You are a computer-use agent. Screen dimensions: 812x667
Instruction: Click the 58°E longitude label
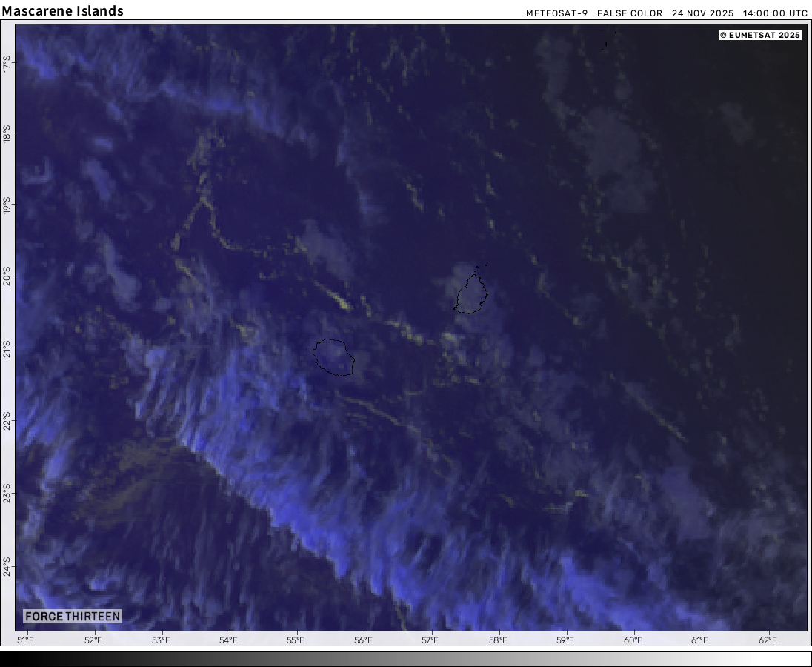499,640
